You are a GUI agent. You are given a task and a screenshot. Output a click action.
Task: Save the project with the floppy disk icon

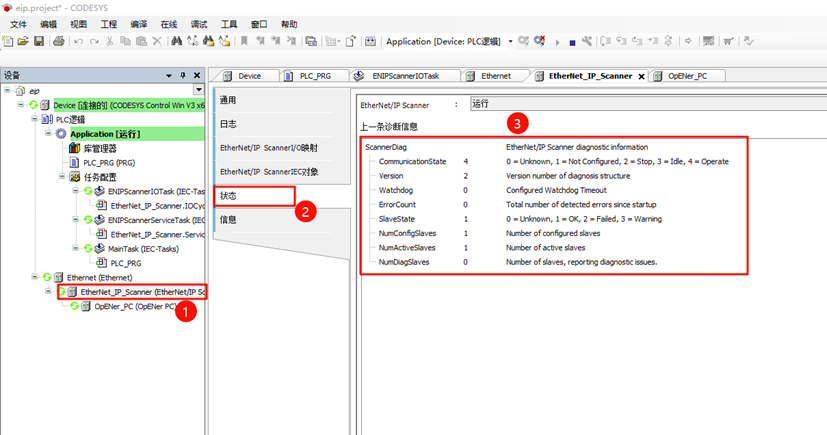pos(39,41)
